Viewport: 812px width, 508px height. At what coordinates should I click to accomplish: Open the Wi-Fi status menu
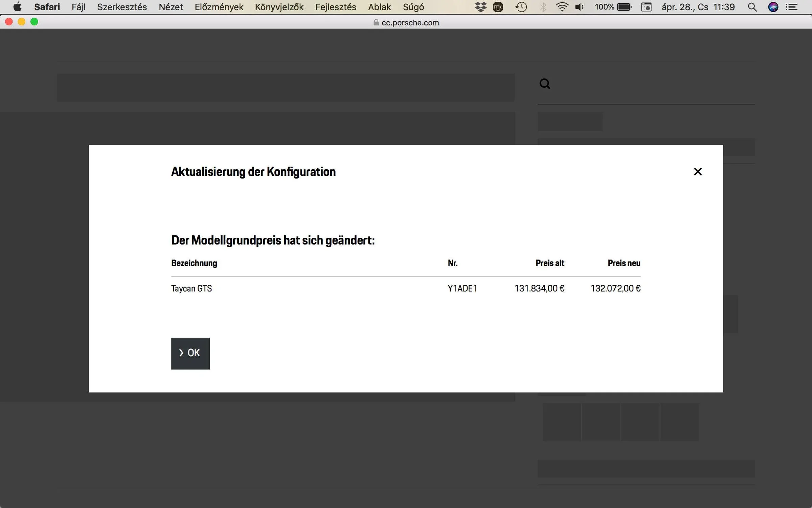562,7
